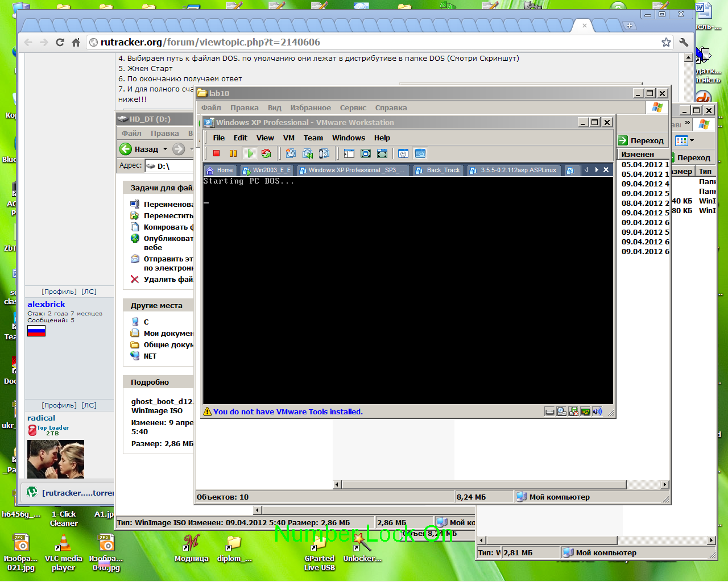Enter VMware full screen mode icon
This screenshot has height=582, width=728.
[382, 153]
